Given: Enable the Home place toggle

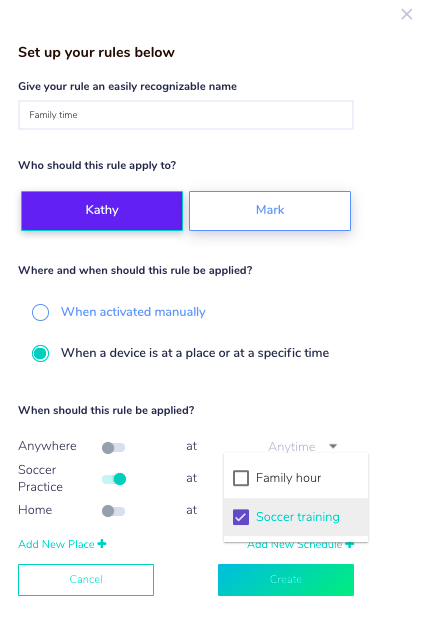Looking at the screenshot, I should [114, 511].
